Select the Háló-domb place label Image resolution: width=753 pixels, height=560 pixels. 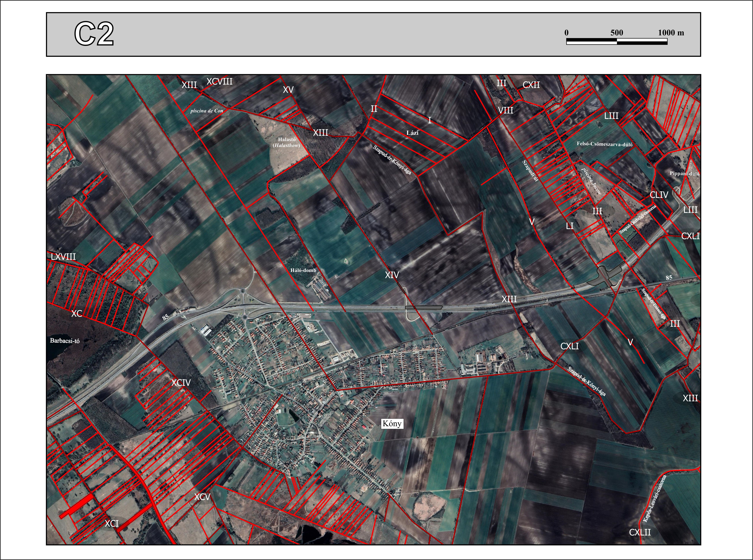point(303,270)
